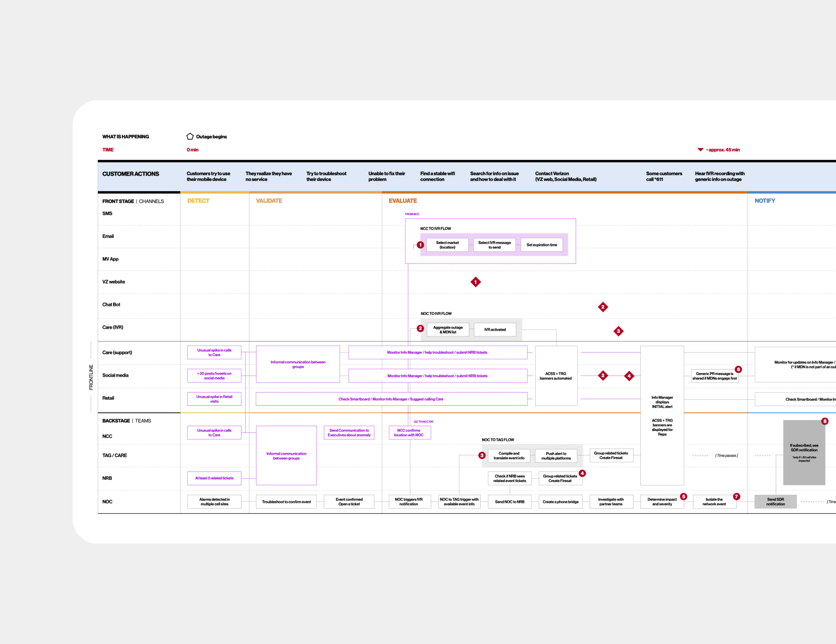Image resolution: width=836 pixels, height=644 pixels.
Task: Click the 'Set expiration time' box
Action: pyautogui.click(x=542, y=245)
